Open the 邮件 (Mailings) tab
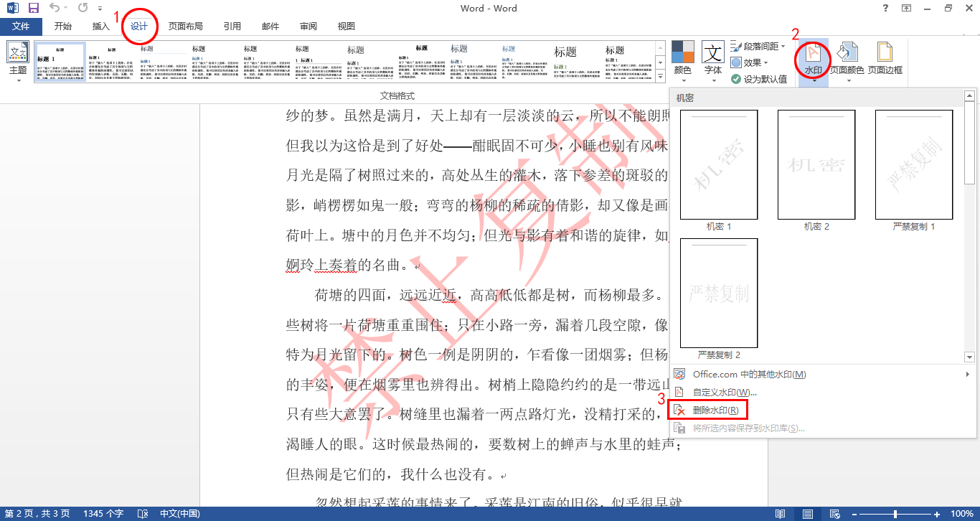The image size is (980, 521). click(x=270, y=27)
